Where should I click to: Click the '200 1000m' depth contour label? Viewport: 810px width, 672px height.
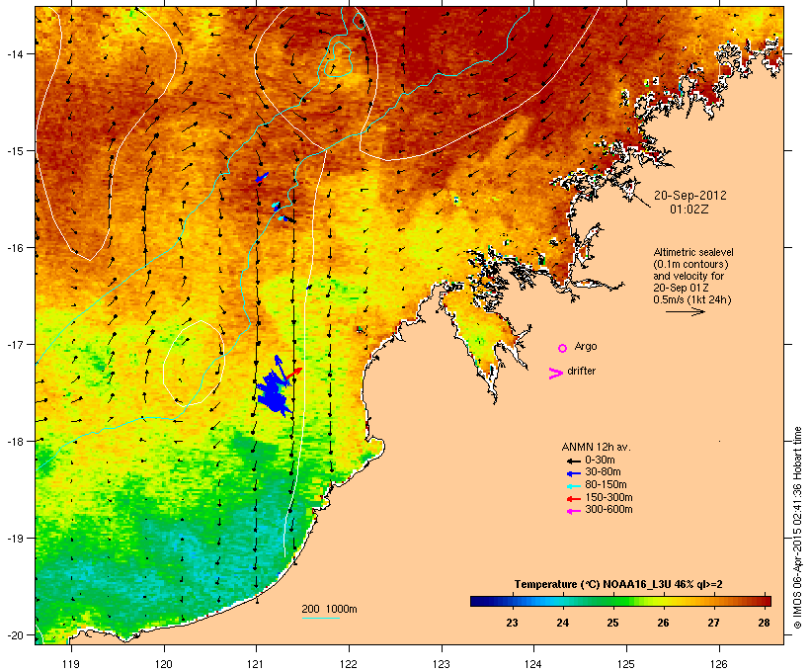[329, 609]
